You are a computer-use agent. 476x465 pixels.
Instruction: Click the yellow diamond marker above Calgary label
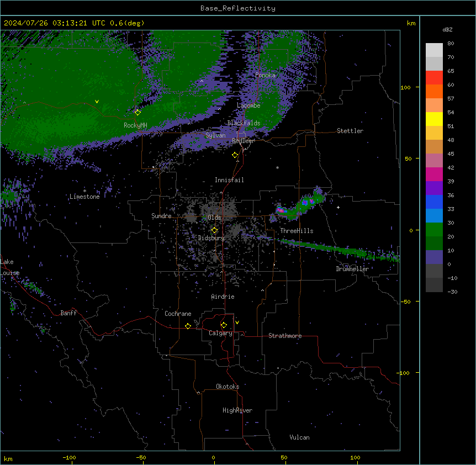(x=224, y=325)
